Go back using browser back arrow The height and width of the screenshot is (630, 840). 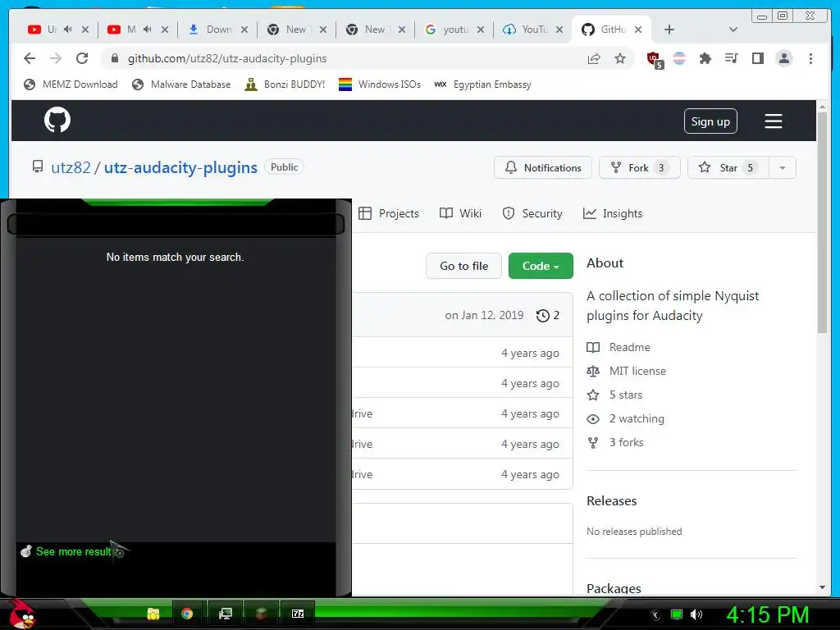(30, 58)
